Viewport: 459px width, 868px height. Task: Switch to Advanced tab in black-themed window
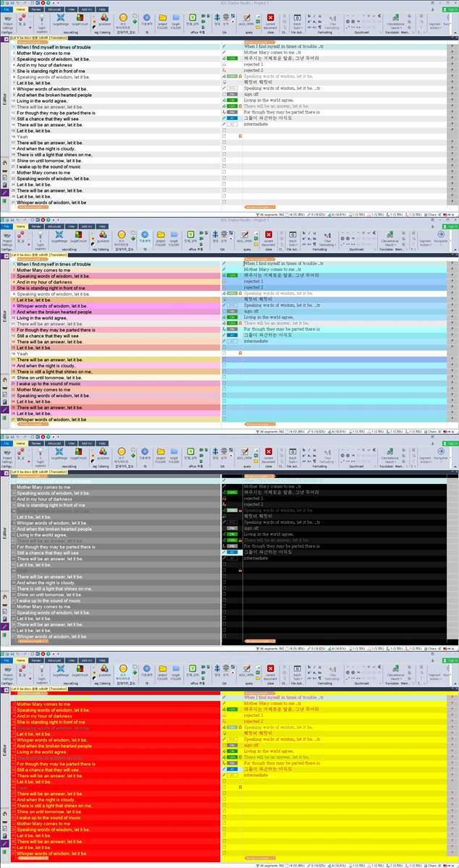[55, 443]
